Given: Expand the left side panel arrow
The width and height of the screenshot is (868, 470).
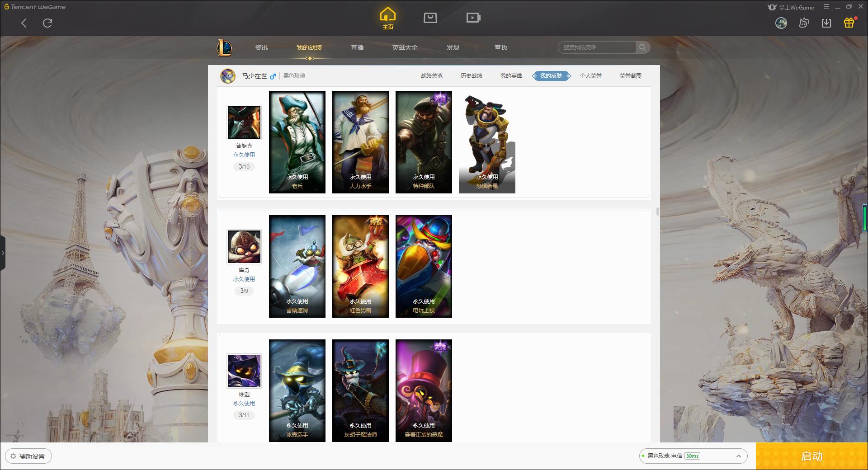Looking at the screenshot, I should (x=3, y=253).
